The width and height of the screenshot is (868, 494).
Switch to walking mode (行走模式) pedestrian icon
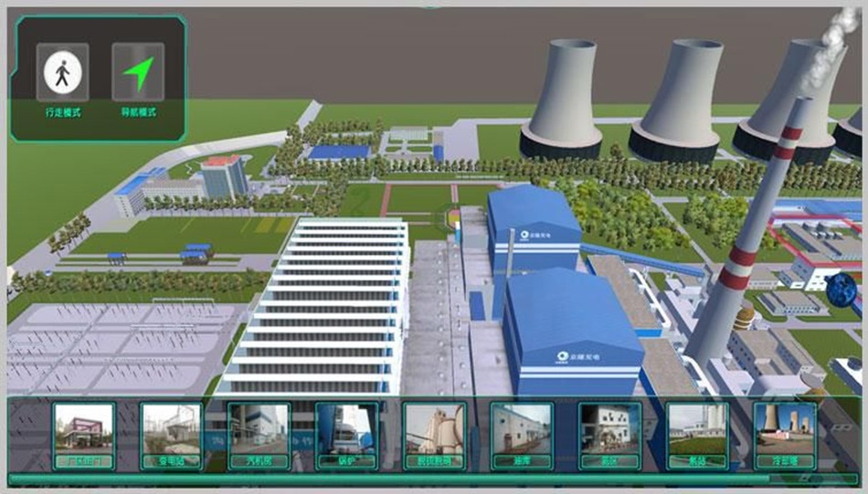click(x=62, y=72)
